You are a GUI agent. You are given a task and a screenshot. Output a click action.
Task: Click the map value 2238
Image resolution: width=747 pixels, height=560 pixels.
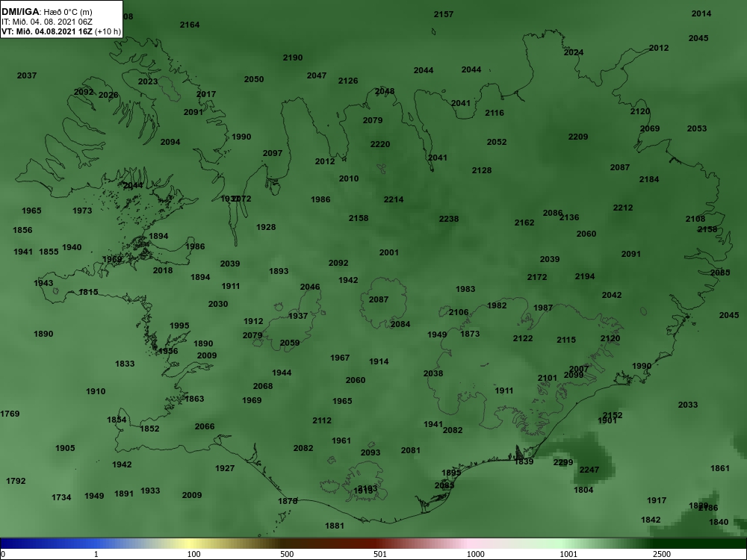click(449, 219)
